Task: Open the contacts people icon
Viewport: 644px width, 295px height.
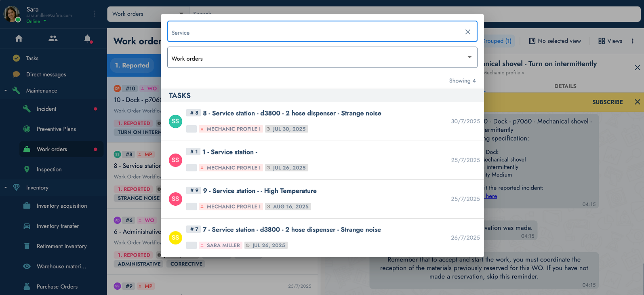Action: tap(53, 38)
